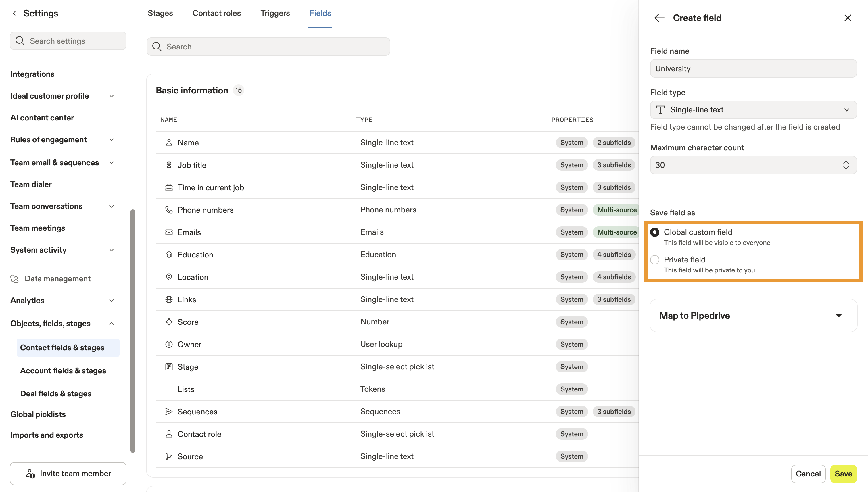Open Integrations settings
The width and height of the screenshot is (868, 492).
[32, 74]
